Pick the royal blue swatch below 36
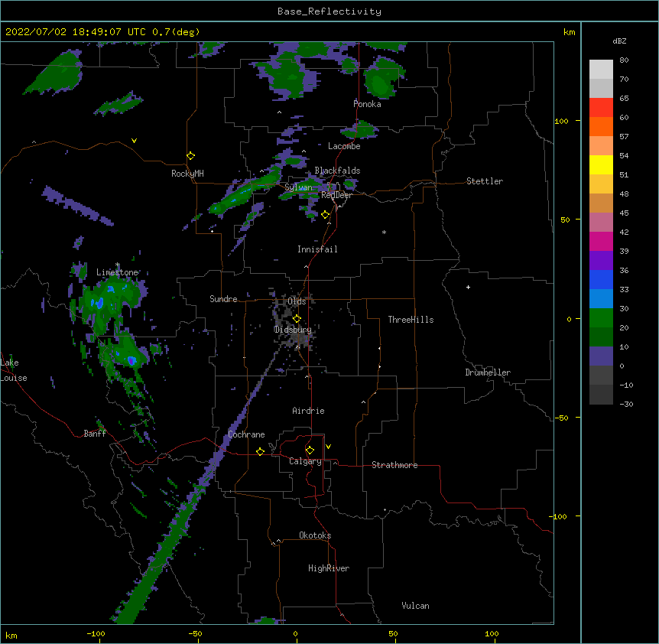The image size is (659, 644). (601, 280)
